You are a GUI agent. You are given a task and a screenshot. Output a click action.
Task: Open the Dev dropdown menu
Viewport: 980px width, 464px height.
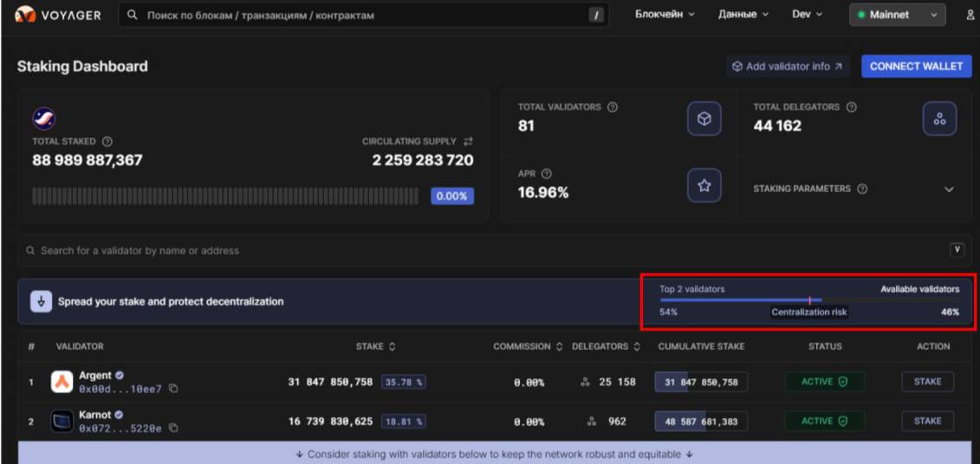(807, 15)
